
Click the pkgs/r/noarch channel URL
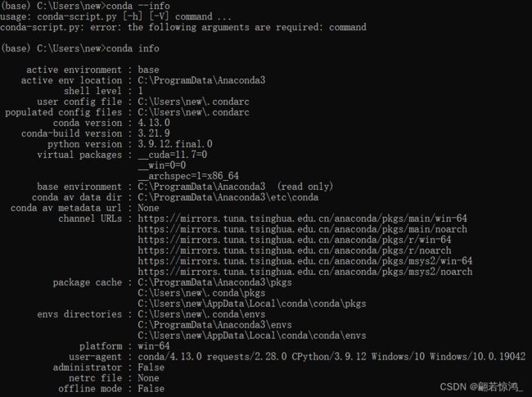pyautogui.click(x=295, y=250)
